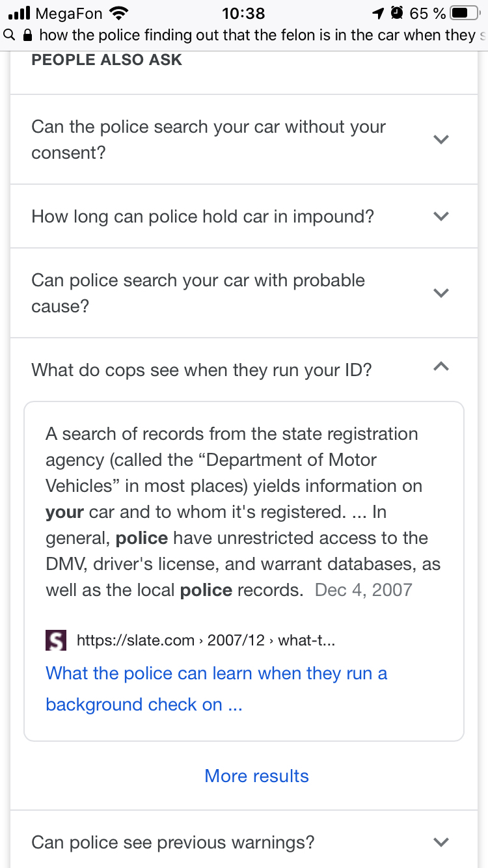This screenshot has height=868, width=488.
Task: Tap the slate.com URL breadcrumb
Action: coord(206,640)
